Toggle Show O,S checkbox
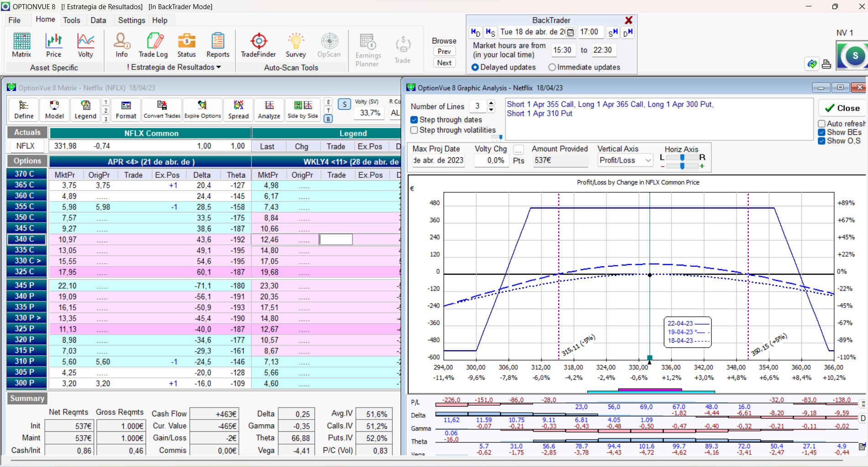The image size is (868, 467). tap(821, 141)
